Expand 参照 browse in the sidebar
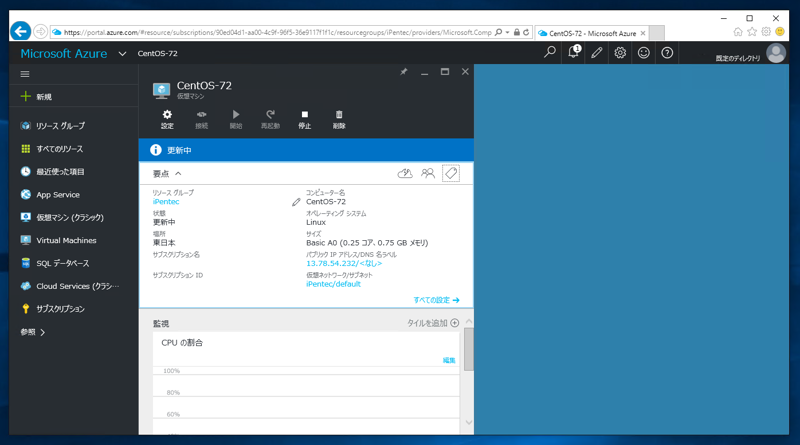This screenshot has height=445, width=800. [x=33, y=332]
